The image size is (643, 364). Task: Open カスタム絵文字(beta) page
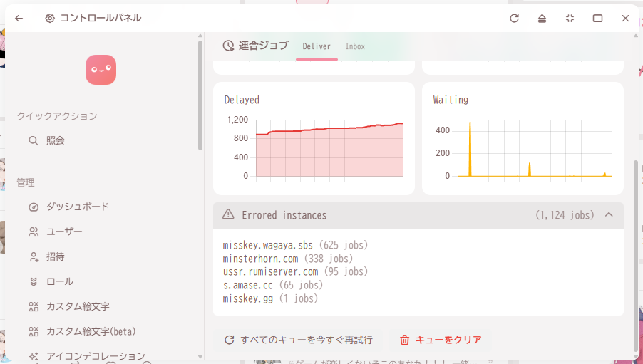(x=91, y=331)
